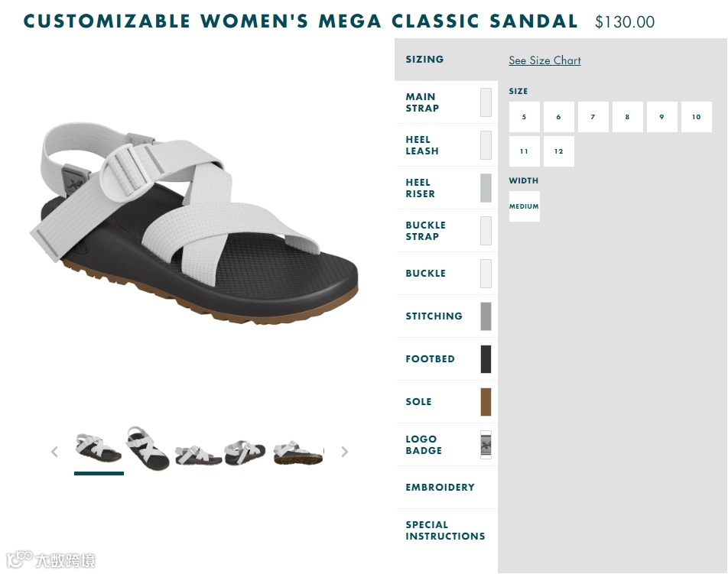Viewport: 728px width, 574px height.
Task: Pick the Medium width option
Action: [x=524, y=206]
